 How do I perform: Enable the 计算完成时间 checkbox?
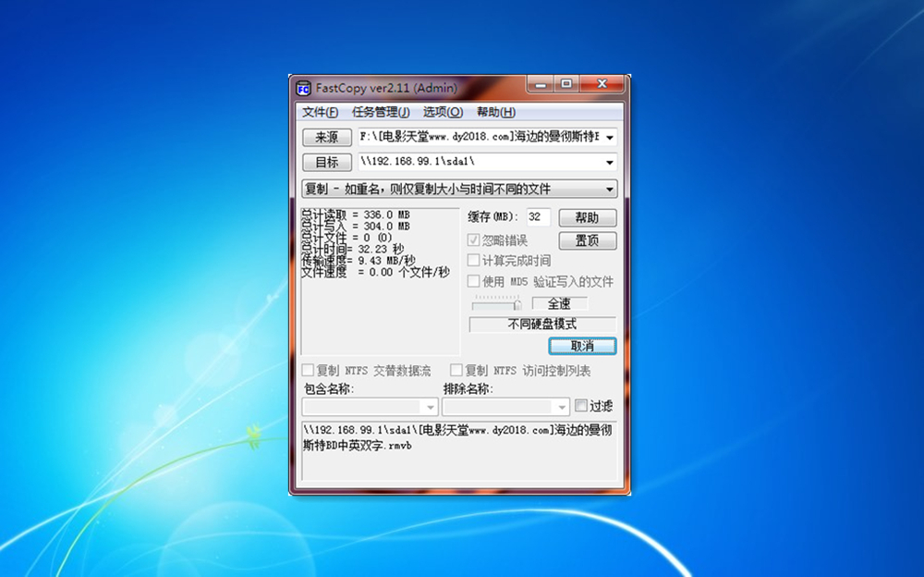click(473, 260)
